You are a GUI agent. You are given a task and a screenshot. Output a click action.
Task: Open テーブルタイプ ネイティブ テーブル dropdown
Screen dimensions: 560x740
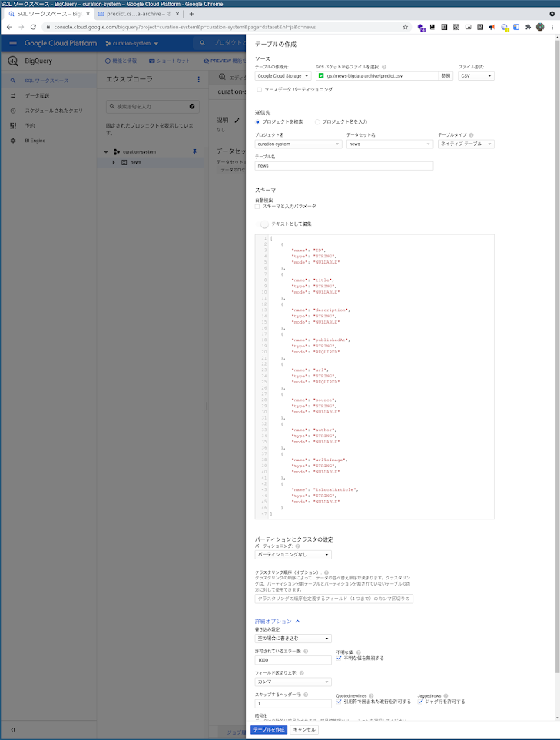pos(466,144)
